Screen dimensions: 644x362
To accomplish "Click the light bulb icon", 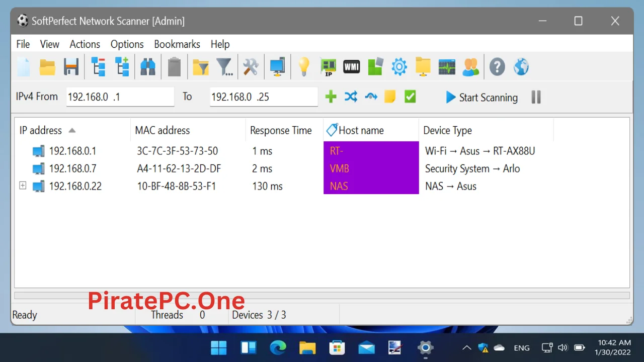I will 304,67.
